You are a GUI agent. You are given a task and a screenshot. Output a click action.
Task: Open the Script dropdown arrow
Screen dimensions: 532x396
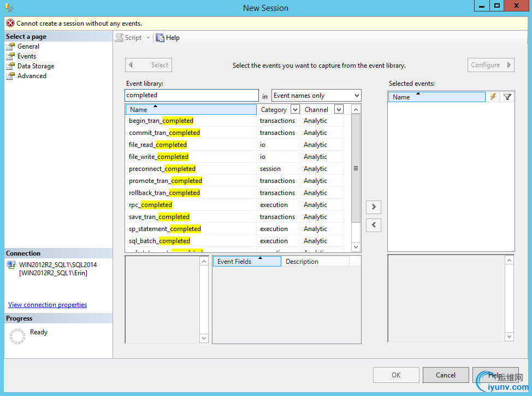(x=148, y=38)
